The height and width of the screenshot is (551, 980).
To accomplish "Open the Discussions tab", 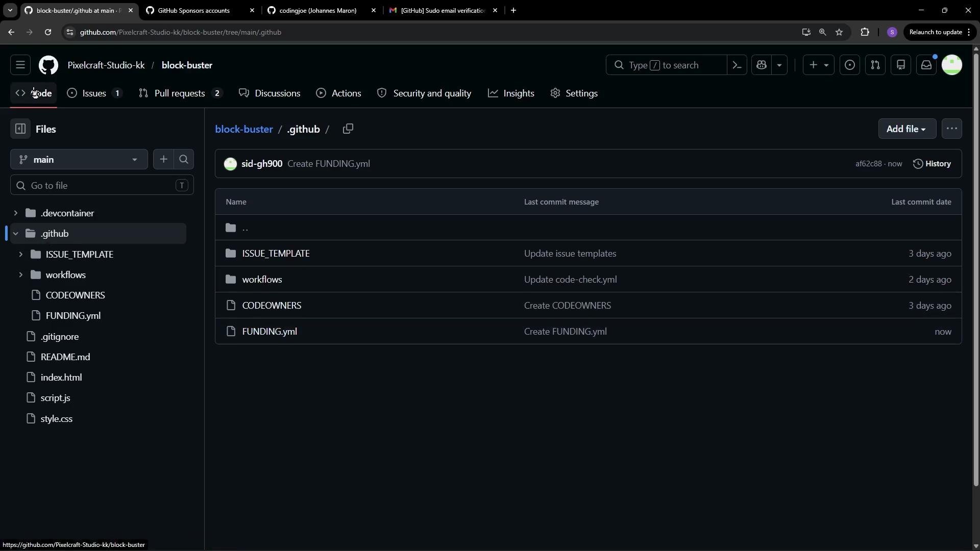I will [270, 93].
